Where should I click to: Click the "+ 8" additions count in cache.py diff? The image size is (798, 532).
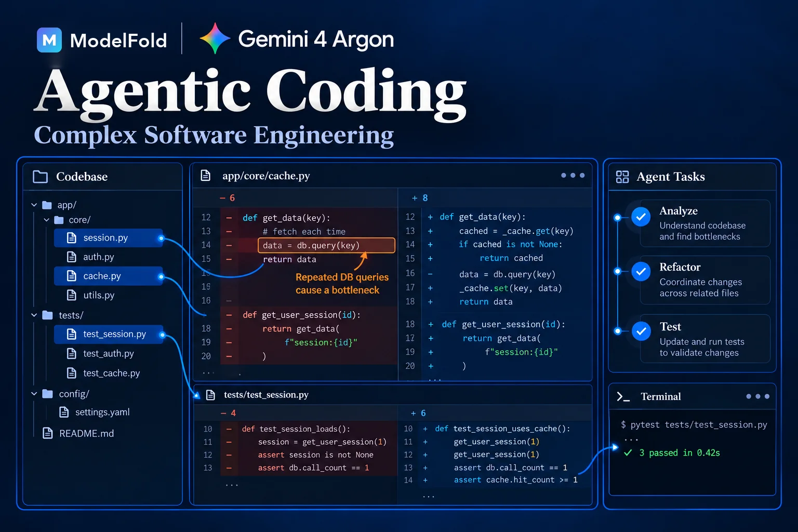pyautogui.click(x=420, y=198)
